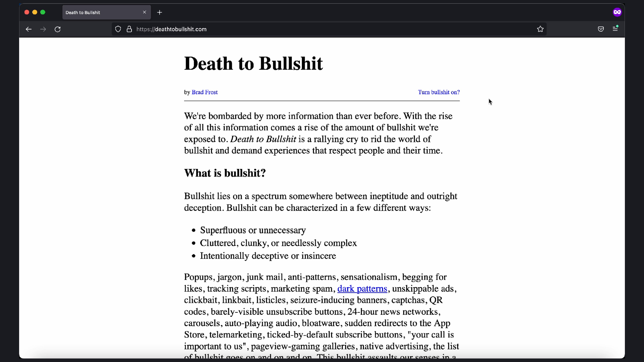The height and width of the screenshot is (362, 644).
Task: Click the green fullscreen window button
Action: pos(43,12)
